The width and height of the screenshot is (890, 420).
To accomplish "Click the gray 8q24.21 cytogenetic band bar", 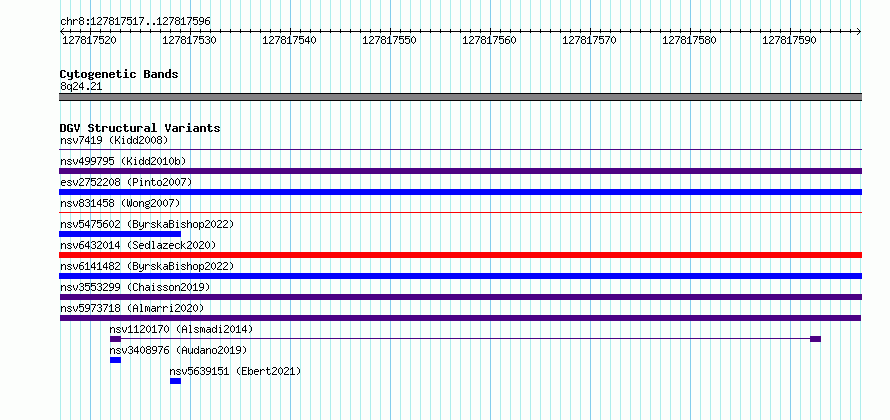I will point(460,97).
